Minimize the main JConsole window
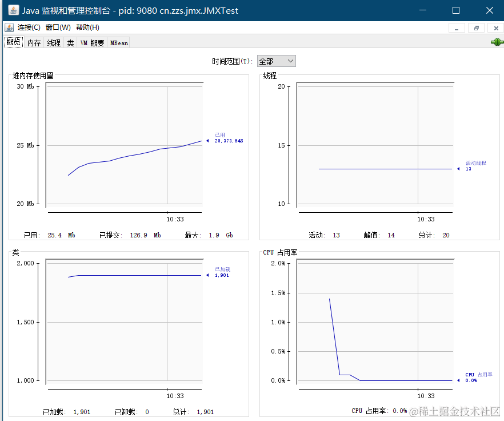Screen dimensions: 504x421 pos(423,10)
